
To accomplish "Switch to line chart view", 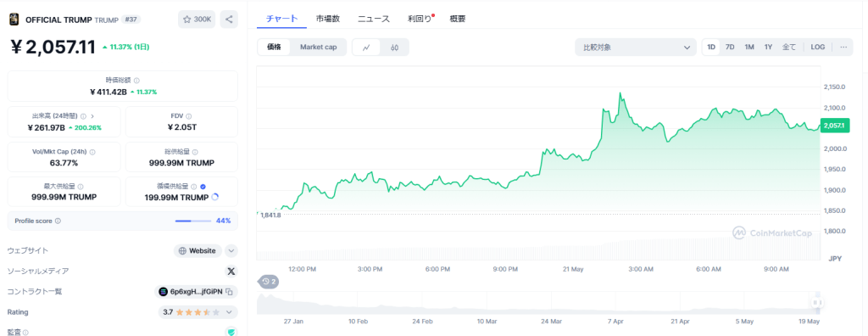I will pos(366,48).
